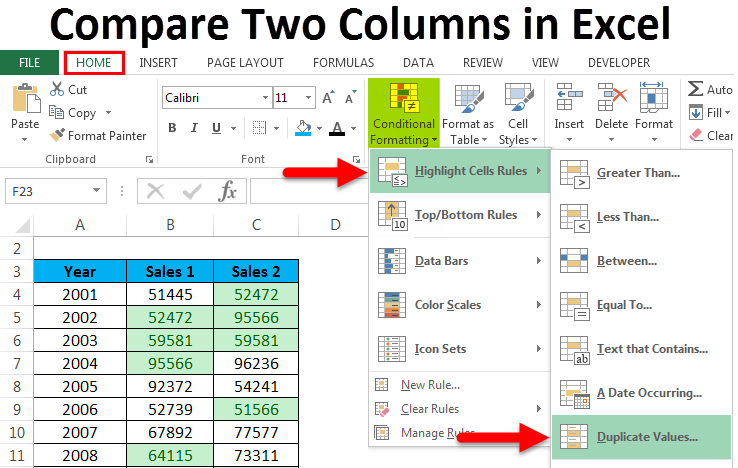This screenshot has width=738, height=468.
Task: Choose Less Than... rule
Action: 641,217
